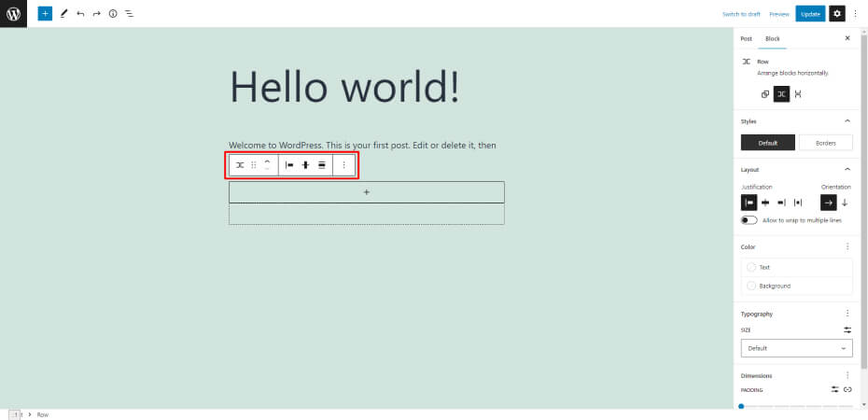Image resolution: width=868 pixels, height=420 pixels.
Task: Open Align option in block toolbar
Action: coord(322,165)
